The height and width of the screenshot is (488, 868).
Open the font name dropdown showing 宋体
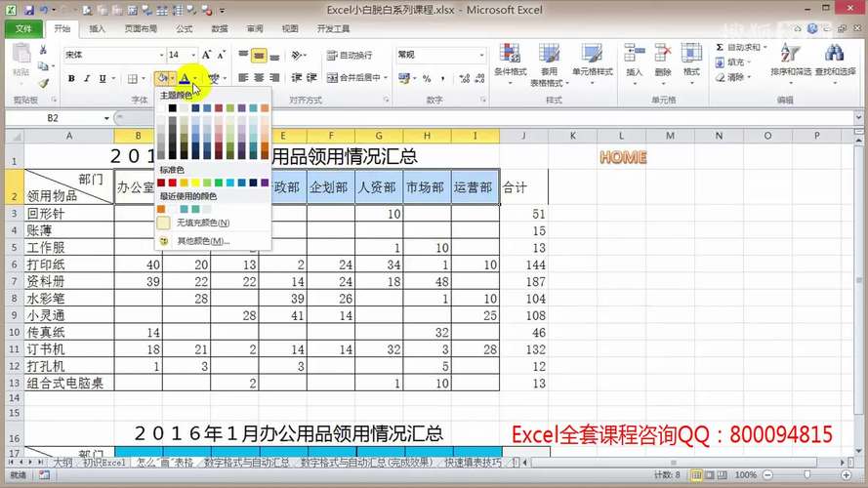162,55
